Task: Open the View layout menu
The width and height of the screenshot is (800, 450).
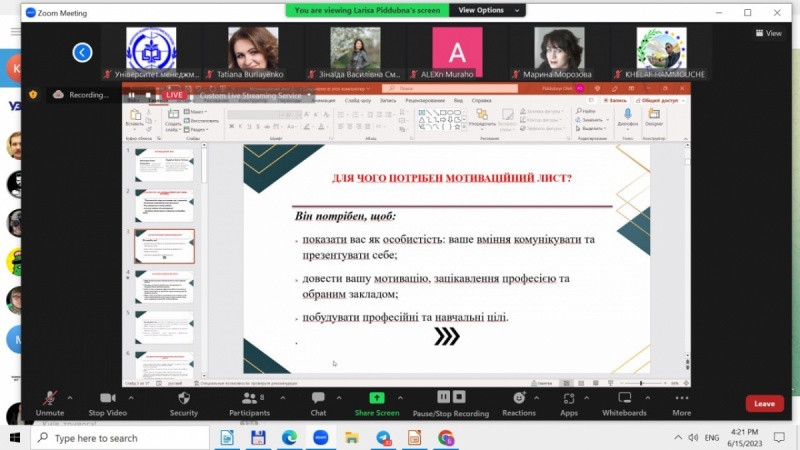Action: tap(768, 33)
